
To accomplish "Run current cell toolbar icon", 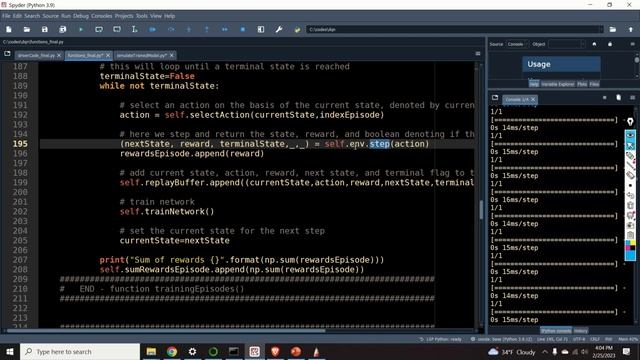I will pyautogui.click(x=99, y=29).
